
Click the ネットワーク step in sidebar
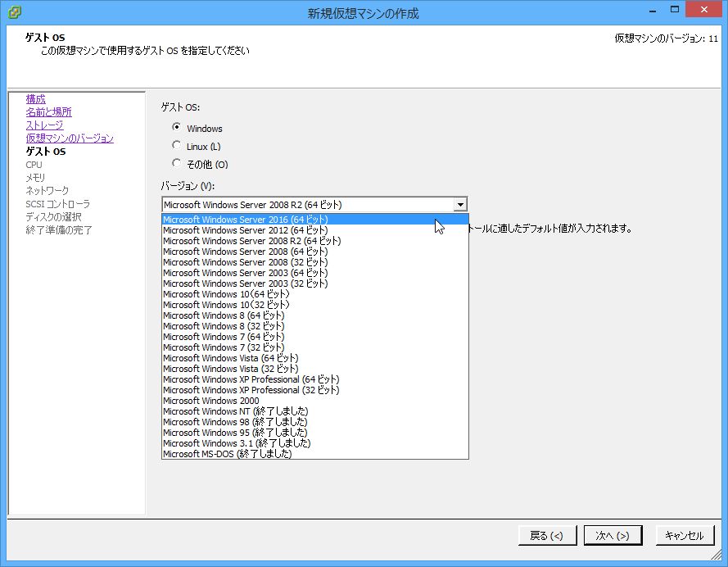[47, 190]
